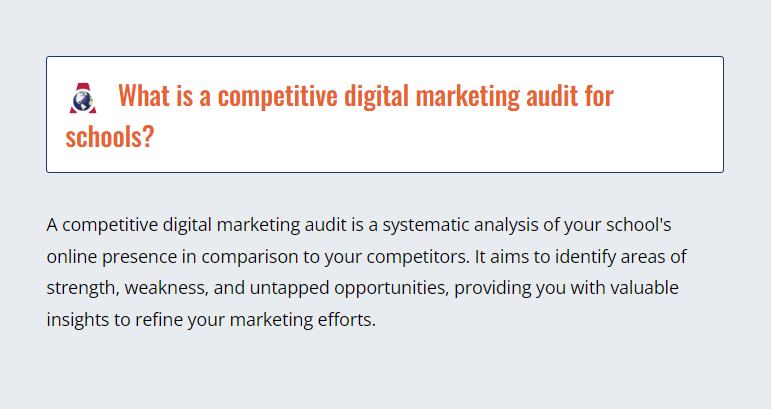
Task: Click the word "schools?" in the orange heading
Action: [x=110, y=137]
